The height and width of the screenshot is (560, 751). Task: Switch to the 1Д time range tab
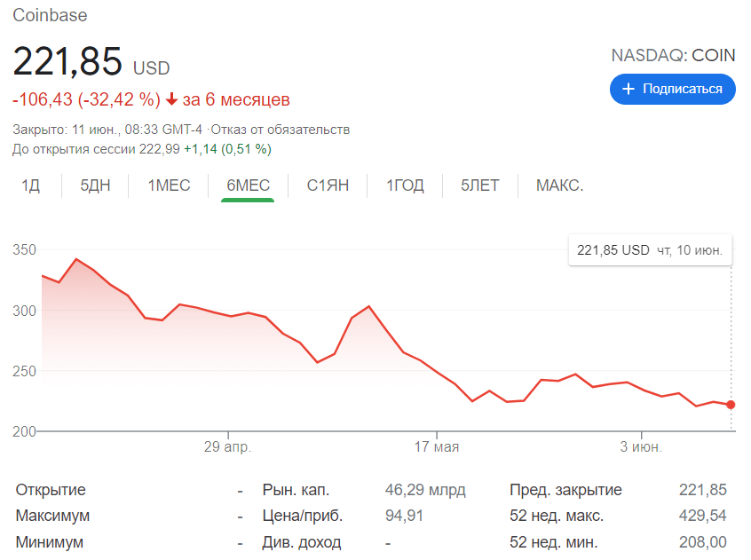30,185
